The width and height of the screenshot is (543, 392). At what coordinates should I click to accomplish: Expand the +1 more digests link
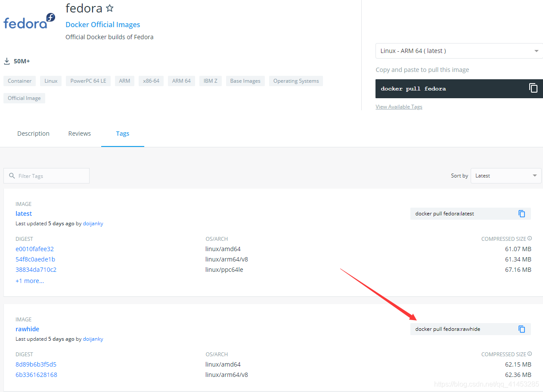click(30, 281)
